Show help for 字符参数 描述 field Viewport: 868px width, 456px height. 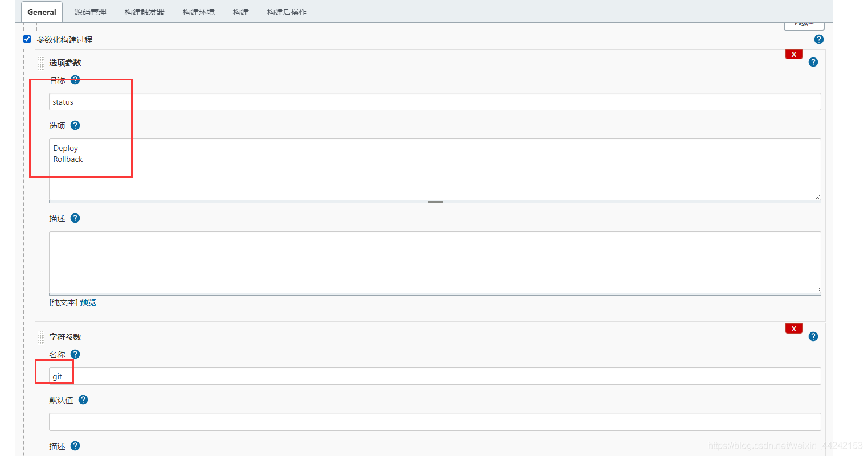(75, 446)
